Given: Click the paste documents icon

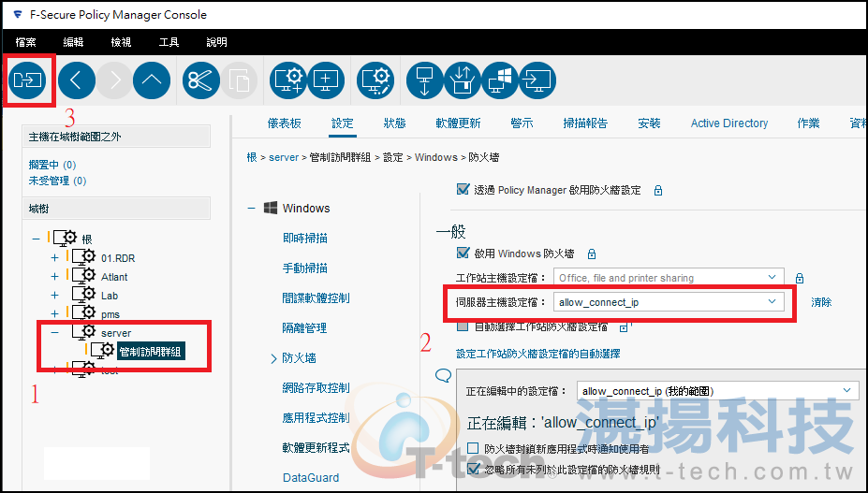Looking at the screenshot, I should pos(239,80).
